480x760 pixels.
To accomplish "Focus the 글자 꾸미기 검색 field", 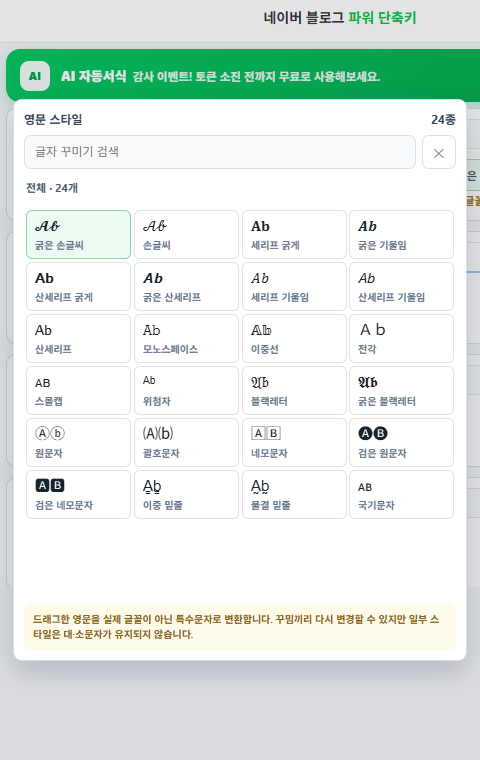I will point(220,152).
